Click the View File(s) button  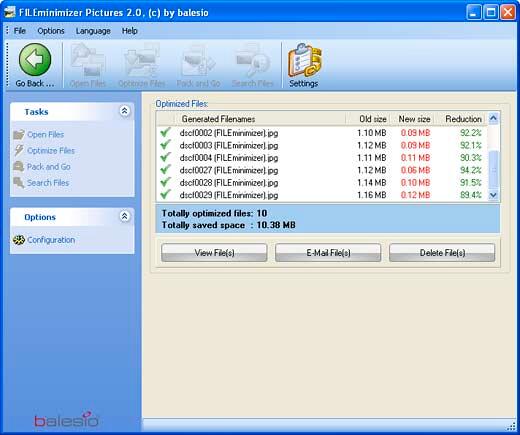[x=214, y=253]
